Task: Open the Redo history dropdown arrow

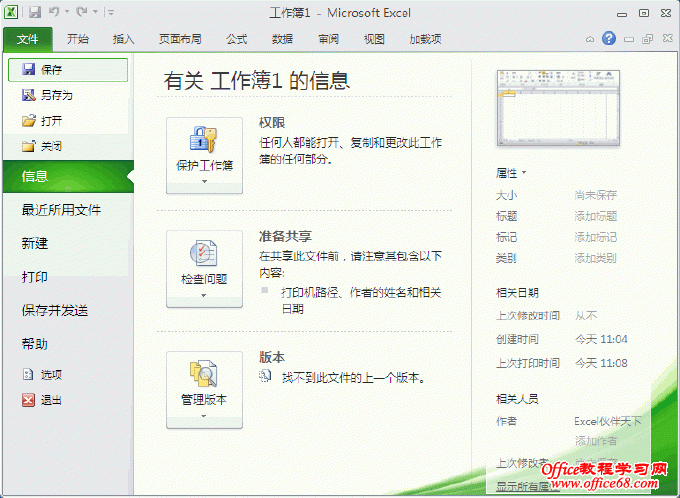Action: tap(95, 12)
